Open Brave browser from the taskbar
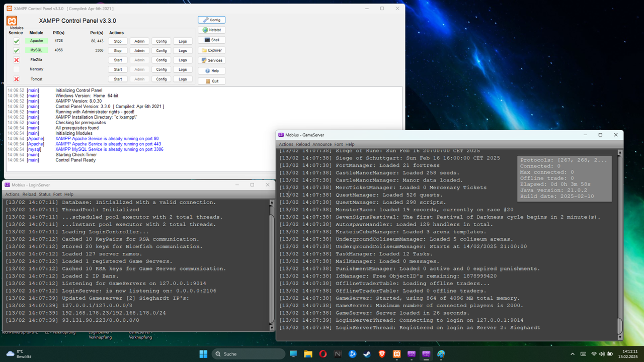Viewport: 644px width, 362px height. (x=382, y=353)
